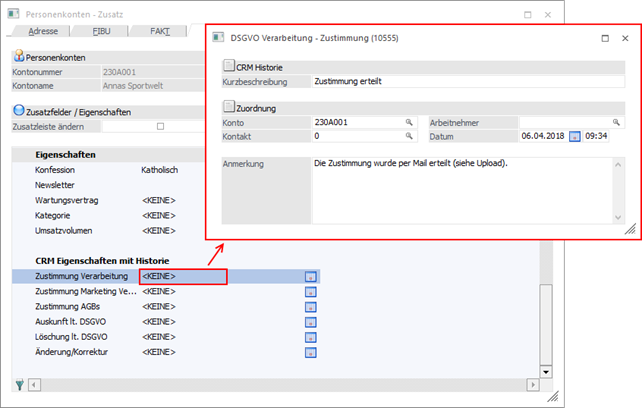Open history icon for Löschung lt. DSGVO

point(310,337)
